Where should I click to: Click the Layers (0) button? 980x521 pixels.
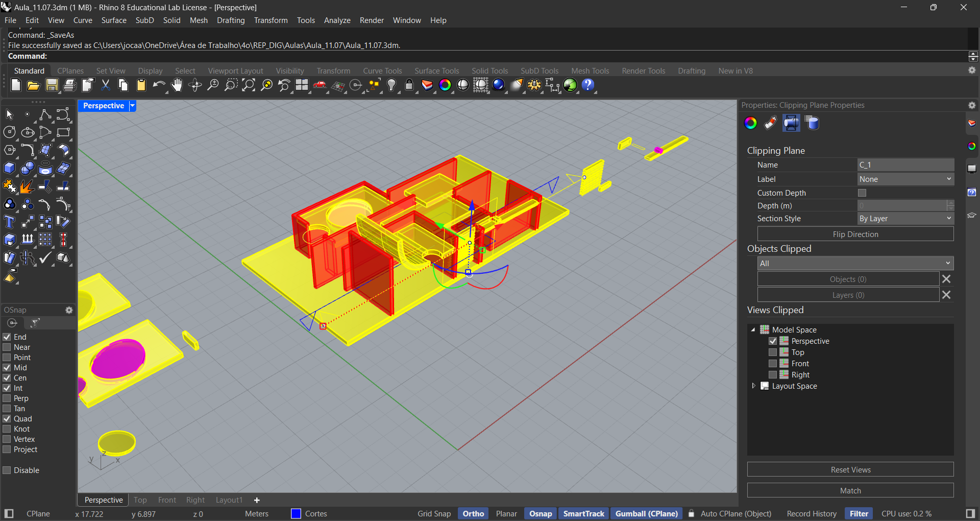tap(848, 295)
